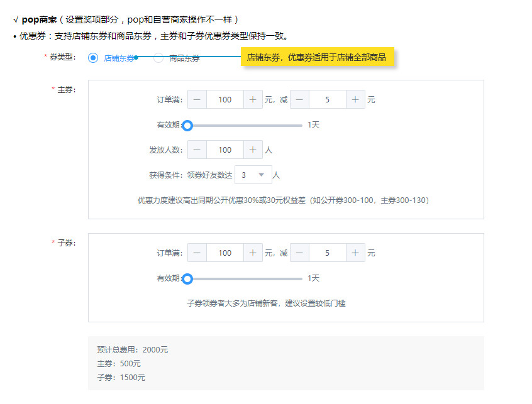
Task: Decrease 主券 订单满 amount with minus
Action: pyautogui.click(x=197, y=99)
